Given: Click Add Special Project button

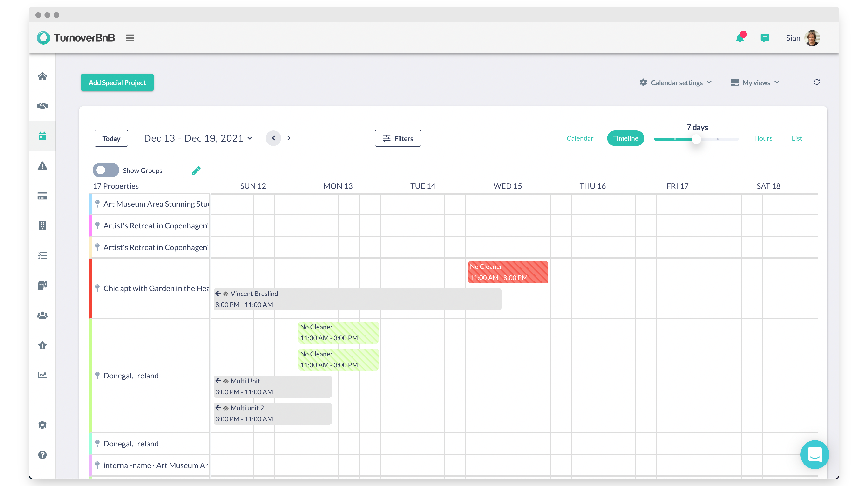Looking at the screenshot, I should 117,82.
